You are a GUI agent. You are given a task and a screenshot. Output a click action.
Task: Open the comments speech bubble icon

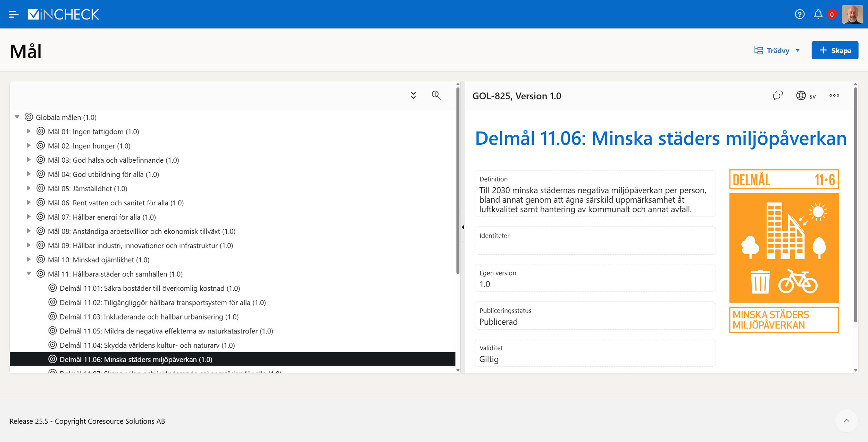[778, 95]
